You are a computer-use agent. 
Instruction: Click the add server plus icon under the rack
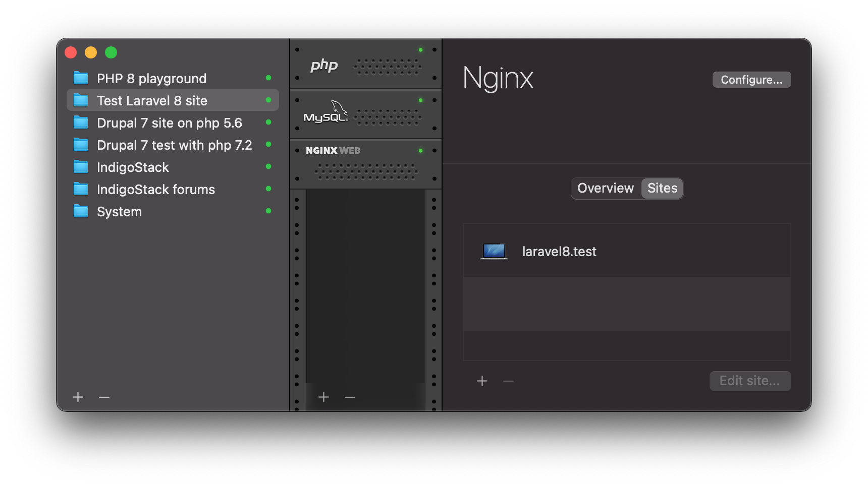click(x=323, y=398)
